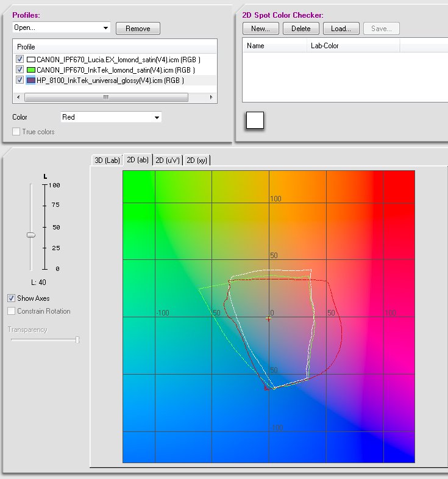Toggle the Show Axes checkbox
The height and width of the screenshot is (479, 448).
pyautogui.click(x=12, y=298)
